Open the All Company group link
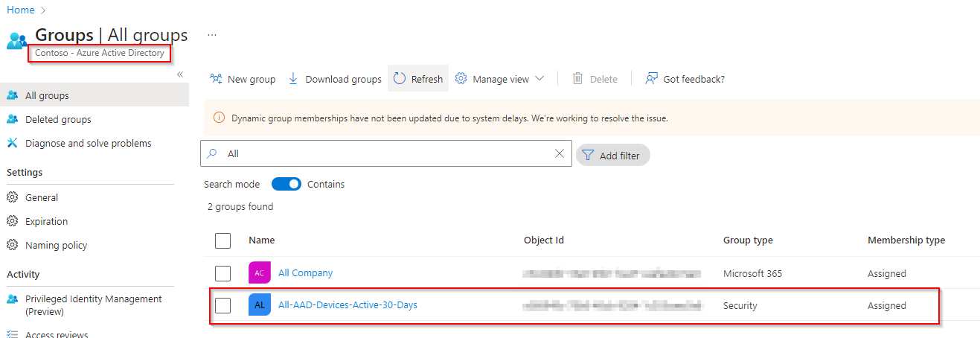The image size is (980, 338). pos(305,273)
